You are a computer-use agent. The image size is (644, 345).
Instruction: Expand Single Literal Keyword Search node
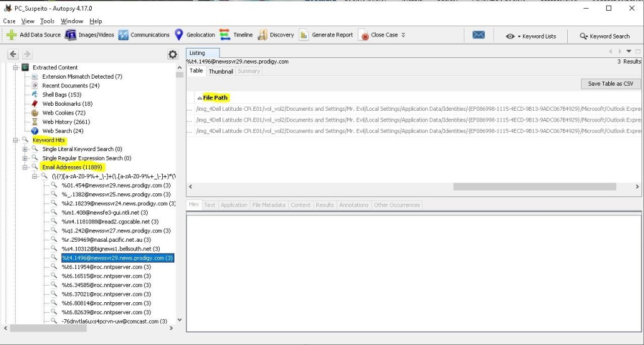pos(25,149)
